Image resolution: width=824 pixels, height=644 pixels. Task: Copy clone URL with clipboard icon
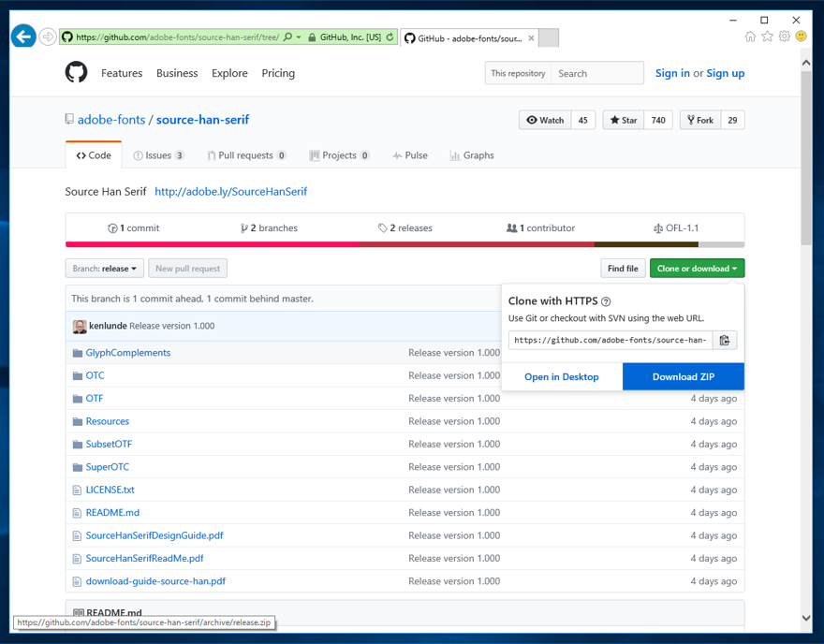725,340
